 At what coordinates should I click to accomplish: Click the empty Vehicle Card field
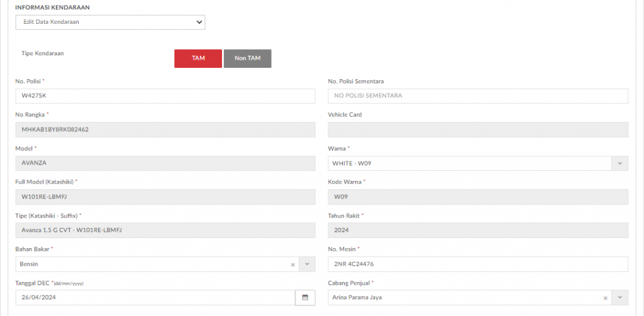tap(478, 129)
